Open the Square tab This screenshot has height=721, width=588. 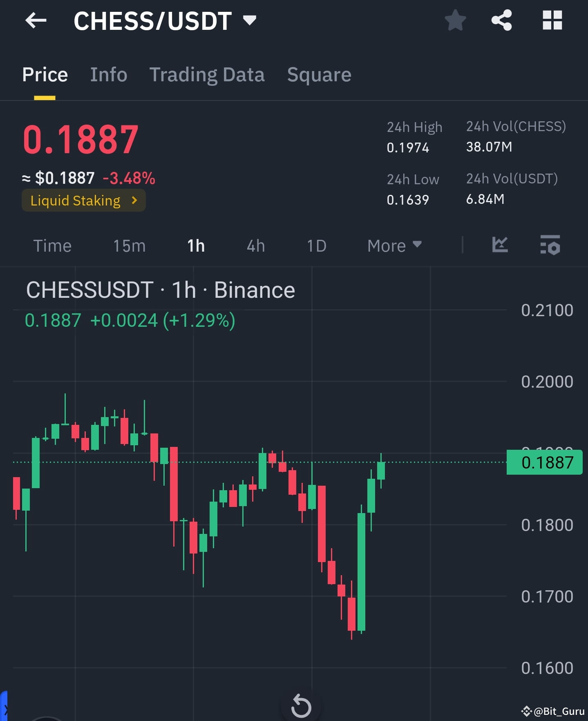tap(319, 74)
